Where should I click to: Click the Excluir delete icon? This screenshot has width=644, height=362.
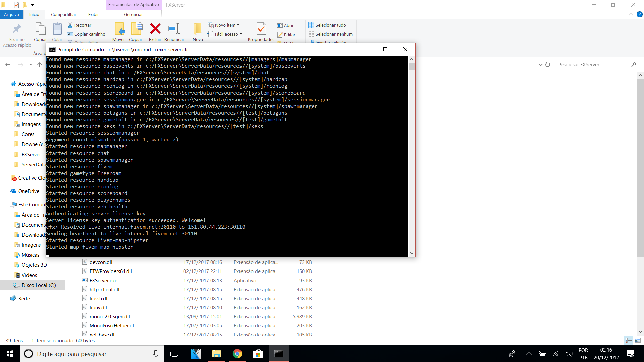tap(155, 29)
